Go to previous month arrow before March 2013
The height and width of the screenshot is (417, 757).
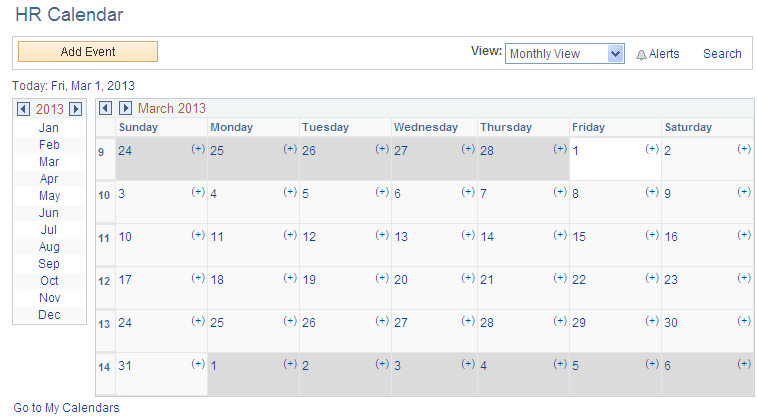pyautogui.click(x=106, y=108)
